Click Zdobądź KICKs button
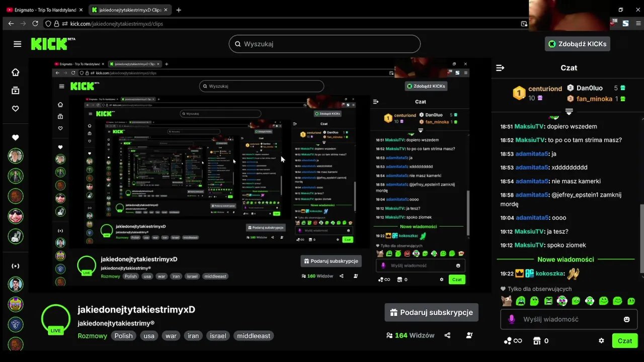Viewport: 644px width, 362px height. point(578,44)
